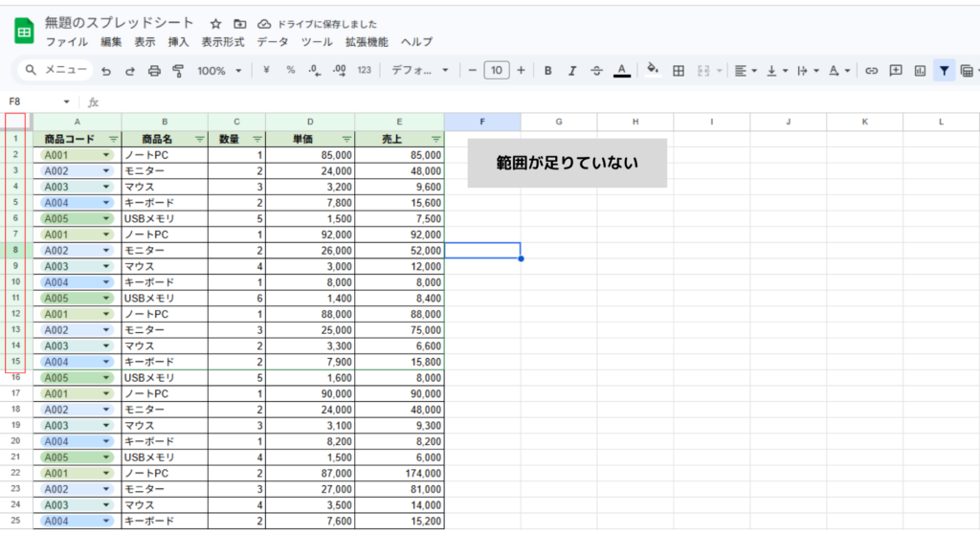Toggle italic formatting
Viewport: 980px width, 535px height.
(572, 71)
